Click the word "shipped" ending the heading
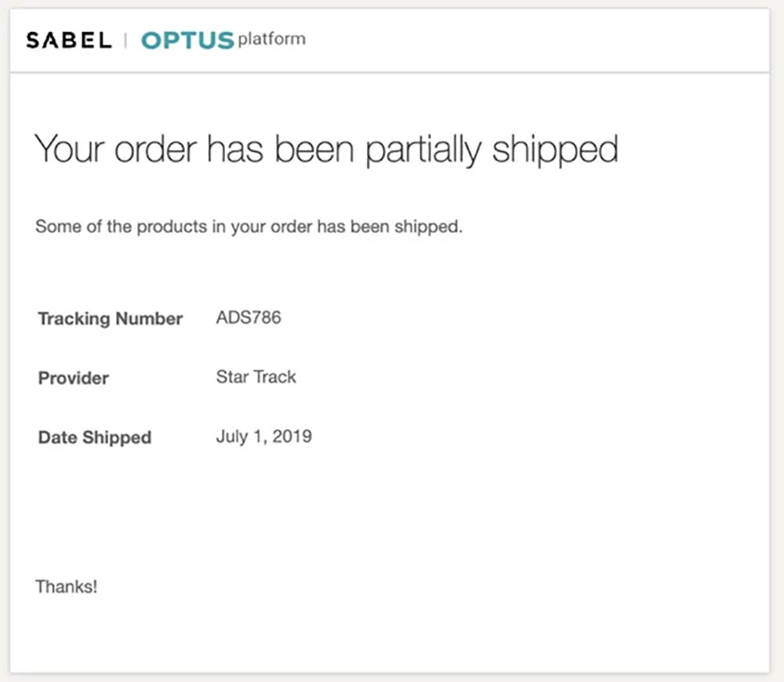 coord(555,150)
